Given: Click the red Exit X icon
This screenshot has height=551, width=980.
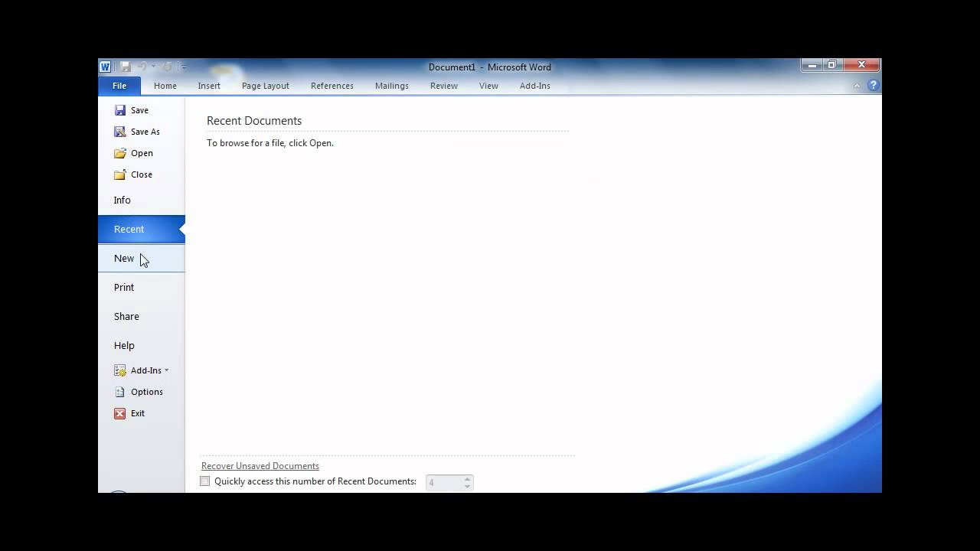Looking at the screenshot, I should (x=120, y=413).
